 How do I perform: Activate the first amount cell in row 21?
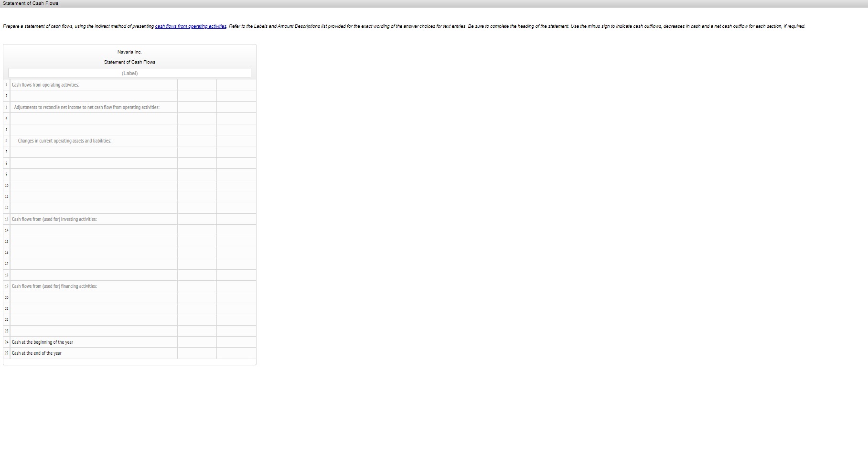197,308
